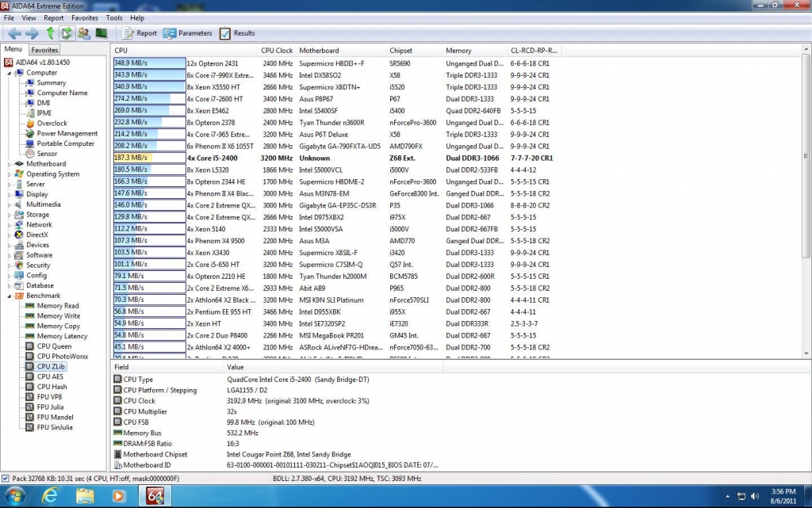This screenshot has width=812, height=508.
Task: Open the Tools menu
Action: click(x=114, y=17)
